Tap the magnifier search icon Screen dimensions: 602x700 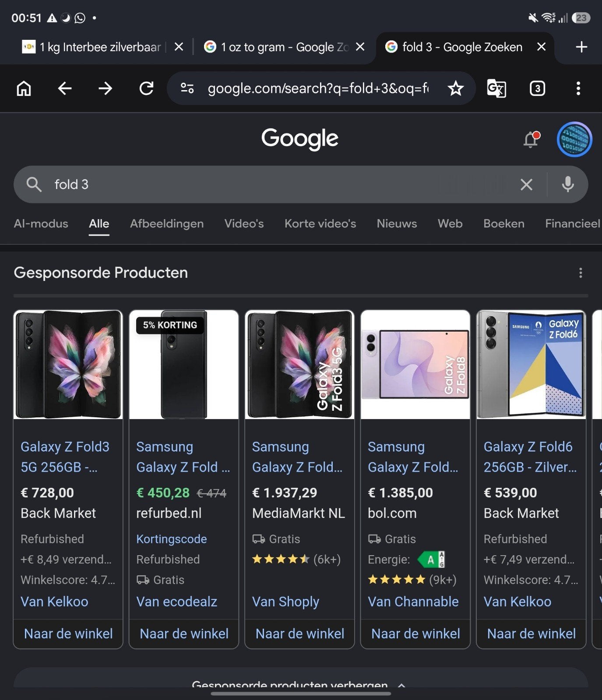[34, 185]
